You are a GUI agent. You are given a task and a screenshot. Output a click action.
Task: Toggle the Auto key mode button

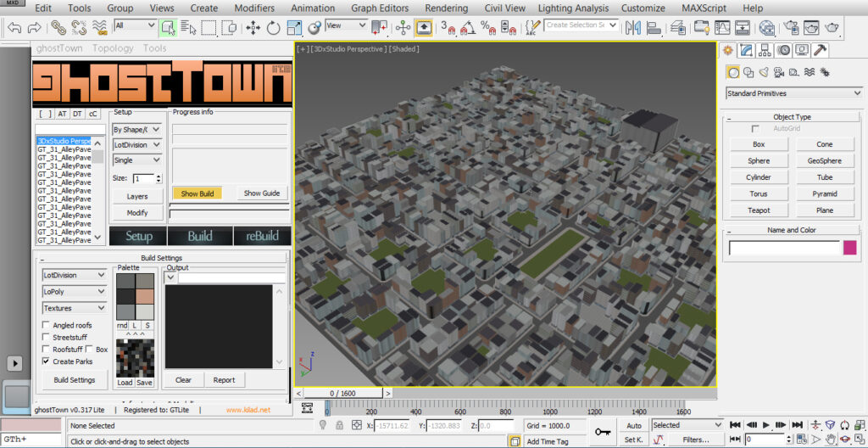coord(633,425)
